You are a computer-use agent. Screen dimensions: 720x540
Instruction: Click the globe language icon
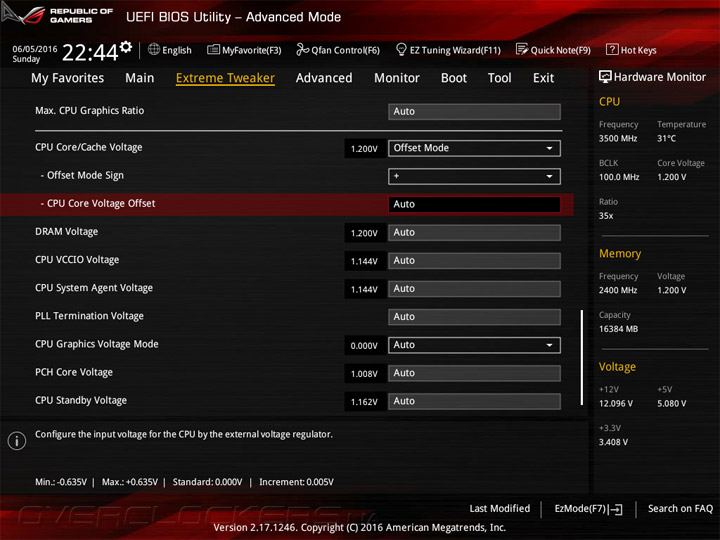154,49
